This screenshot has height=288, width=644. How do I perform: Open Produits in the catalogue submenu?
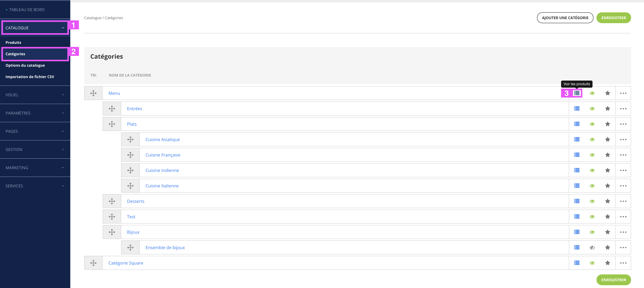pos(13,43)
